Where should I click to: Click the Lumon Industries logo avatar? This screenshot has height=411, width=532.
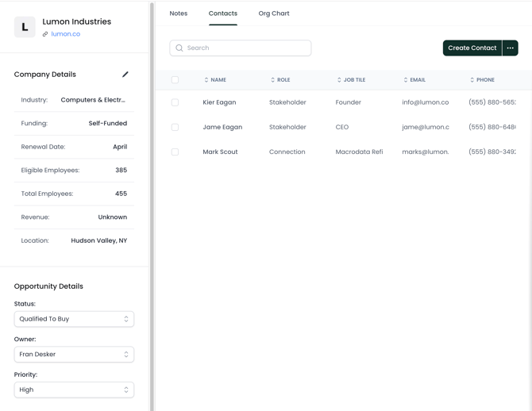click(x=25, y=27)
